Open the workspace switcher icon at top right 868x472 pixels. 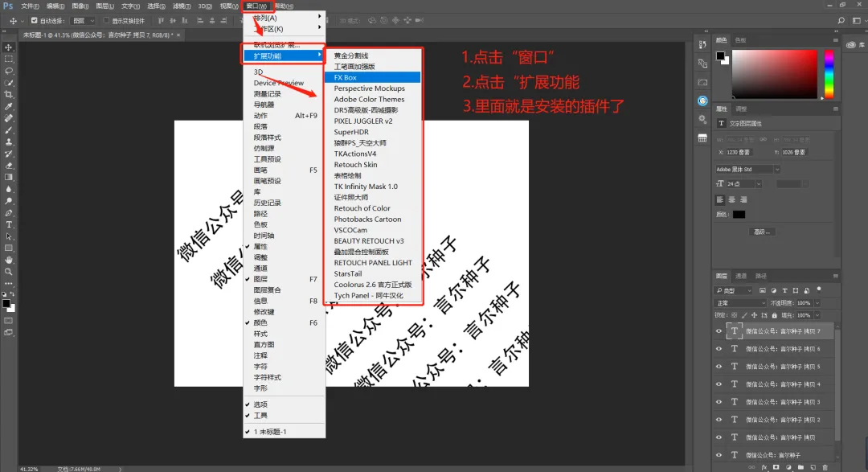coord(857,20)
